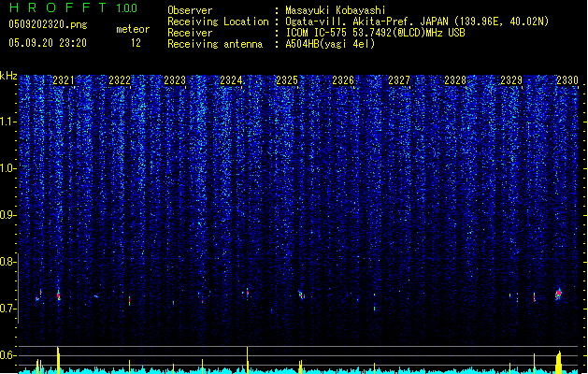This screenshot has width=588, height=374.
Task: Click the meteor echo just after 2329
Action: [535, 297]
